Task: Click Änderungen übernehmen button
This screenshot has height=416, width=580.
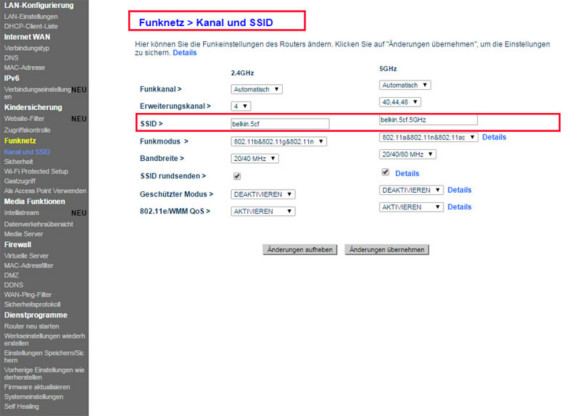Action: coord(387,250)
